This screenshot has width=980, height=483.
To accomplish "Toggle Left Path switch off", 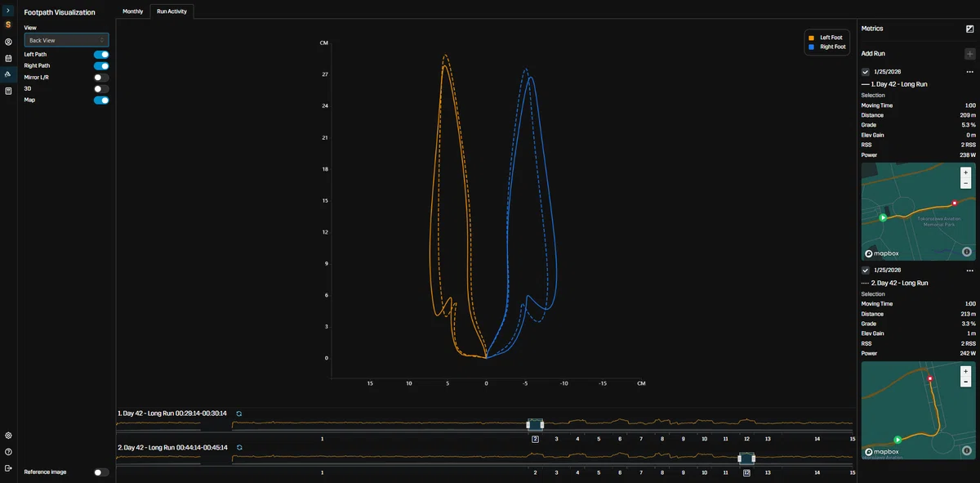I will point(101,55).
